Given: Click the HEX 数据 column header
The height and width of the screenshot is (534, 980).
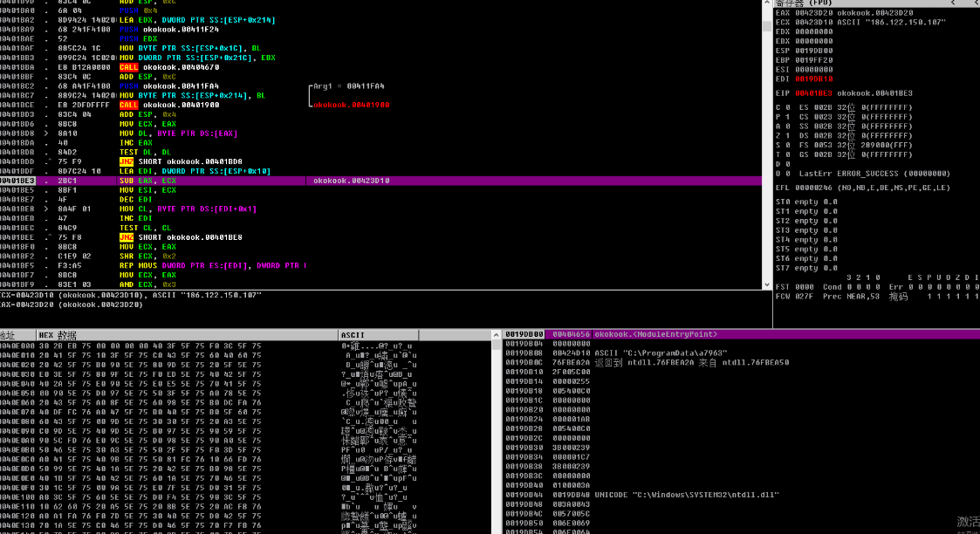Looking at the screenshot, I should (x=187, y=335).
